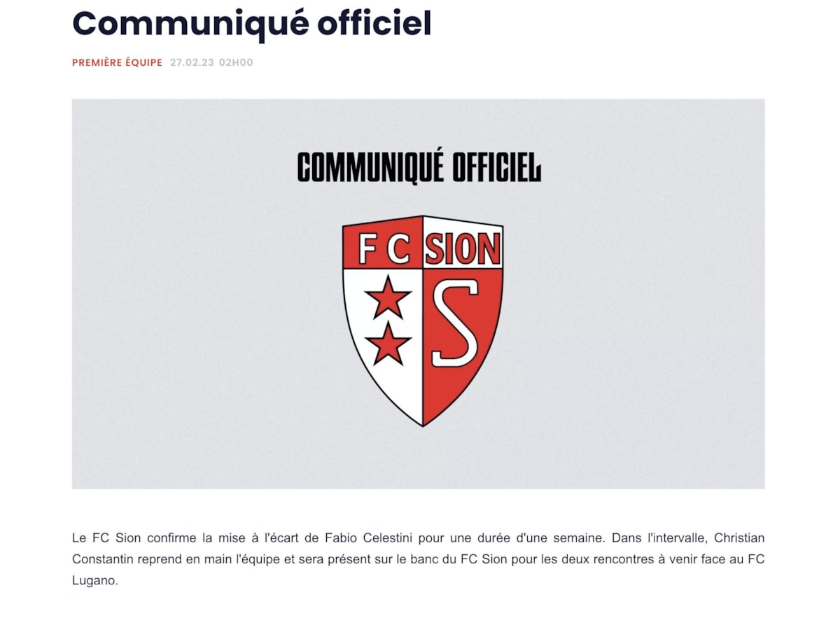Screen dimensions: 840x618
Task: Click the lower red star in crest
Action: coord(387,343)
